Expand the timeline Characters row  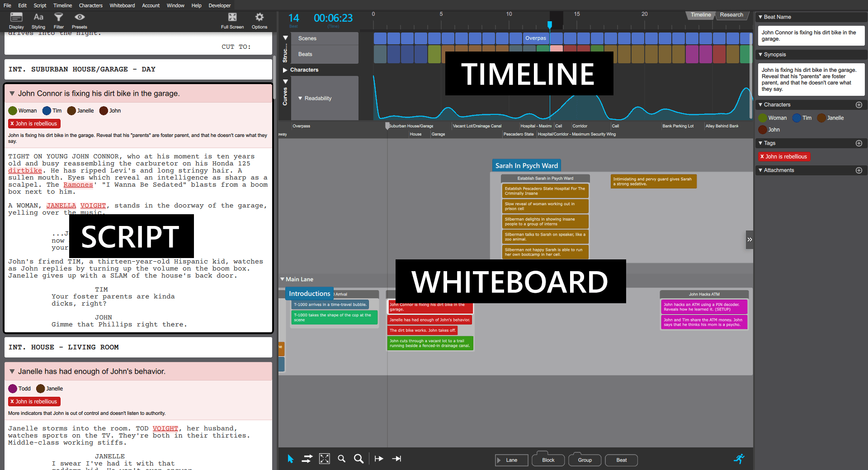[285, 70]
